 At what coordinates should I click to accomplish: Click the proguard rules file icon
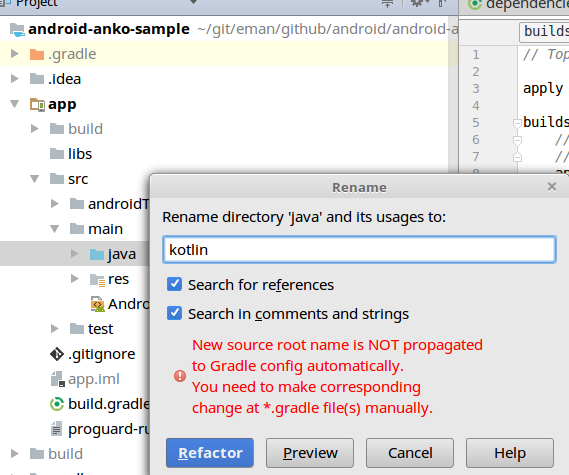56,429
